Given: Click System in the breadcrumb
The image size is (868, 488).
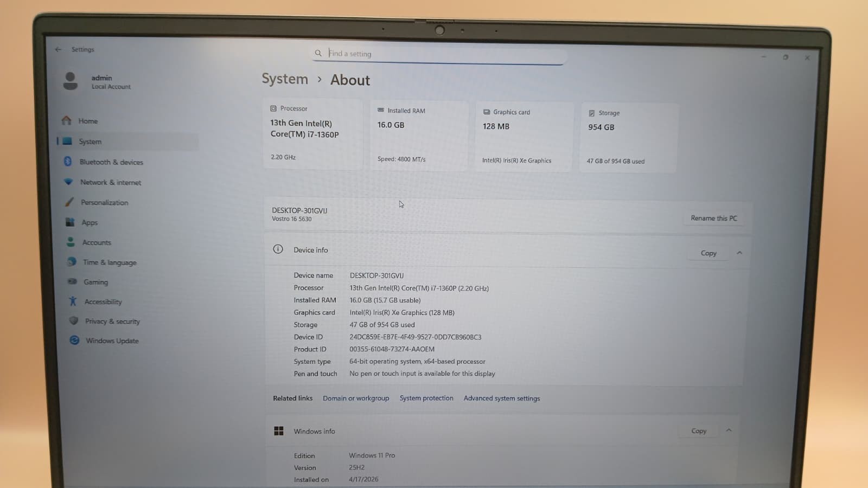Looking at the screenshot, I should point(285,79).
